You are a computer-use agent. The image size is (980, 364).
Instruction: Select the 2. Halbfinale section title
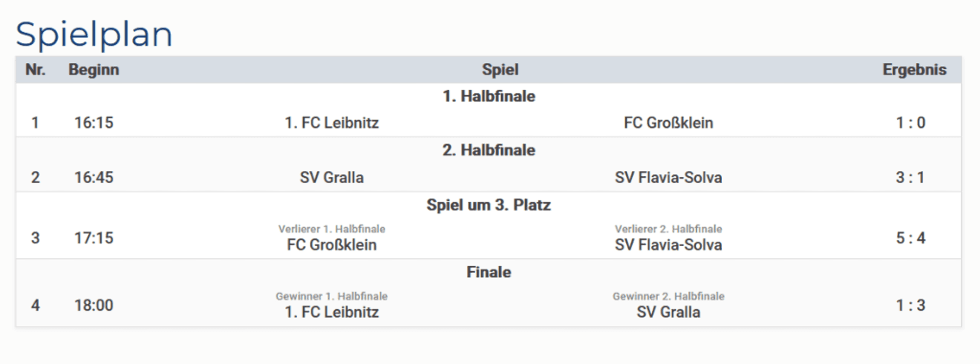click(x=488, y=150)
